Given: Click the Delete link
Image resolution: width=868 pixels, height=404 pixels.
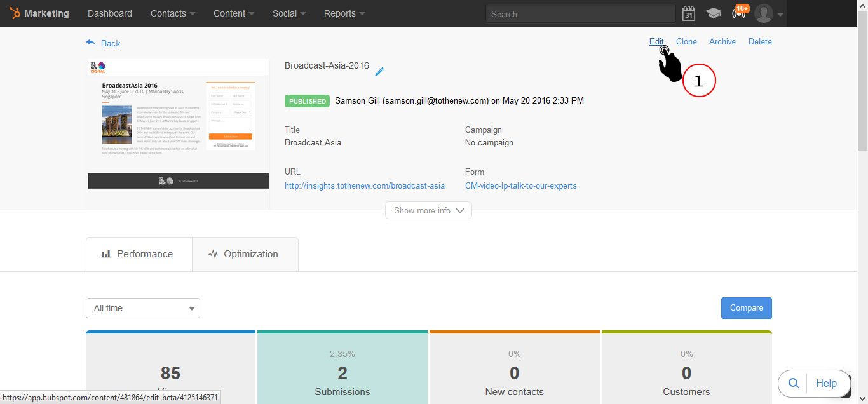Looking at the screenshot, I should [760, 41].
